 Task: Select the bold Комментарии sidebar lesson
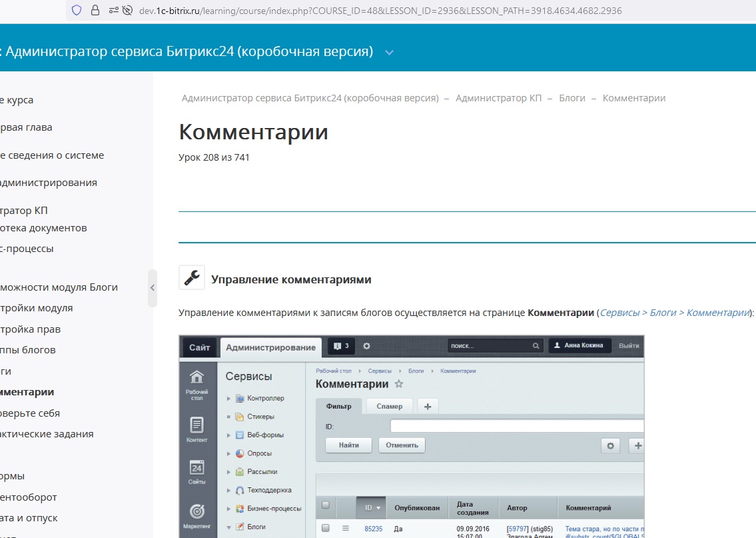point(27,392)
